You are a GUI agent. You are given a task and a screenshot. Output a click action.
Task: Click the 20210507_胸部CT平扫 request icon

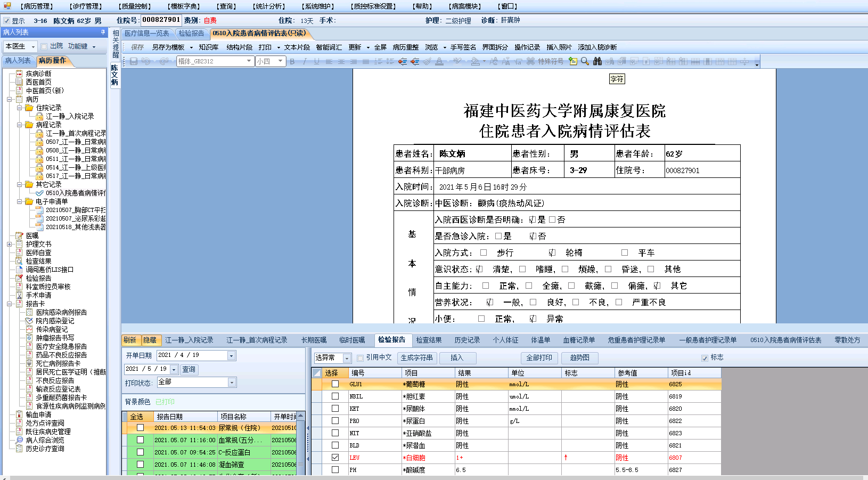click(x=40, y=210)
